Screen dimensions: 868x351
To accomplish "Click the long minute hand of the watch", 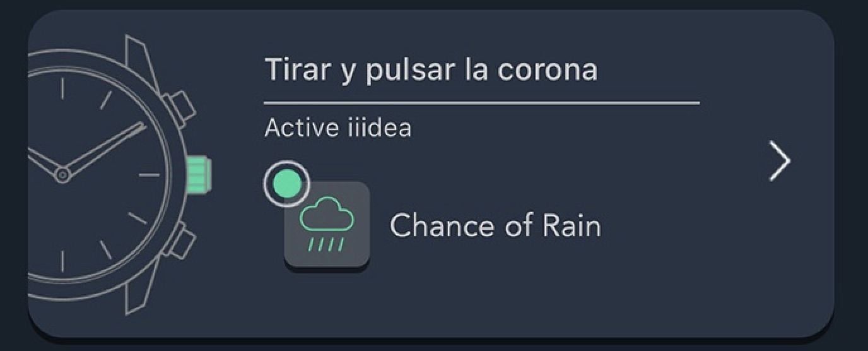I will [x=104, y=148].
